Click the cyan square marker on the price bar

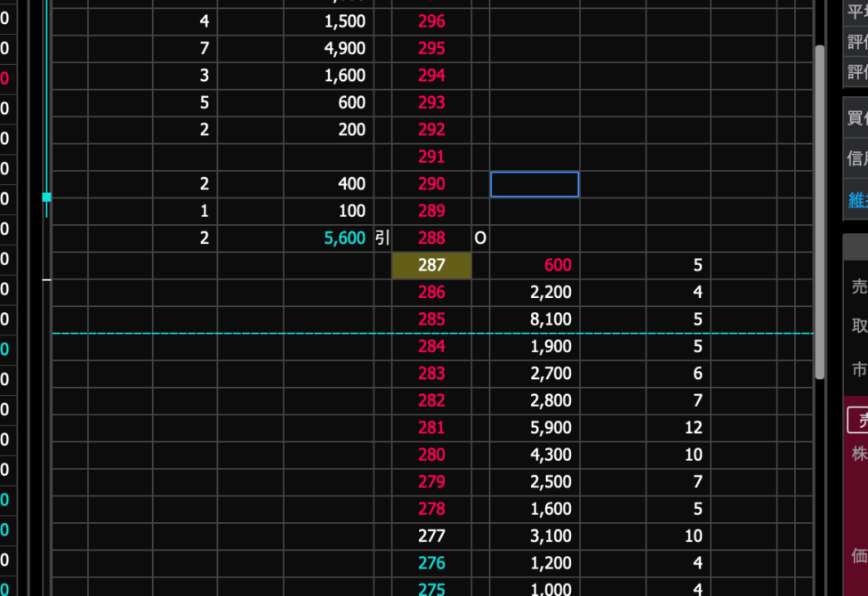pyautogui.click(x=47, y=197)
